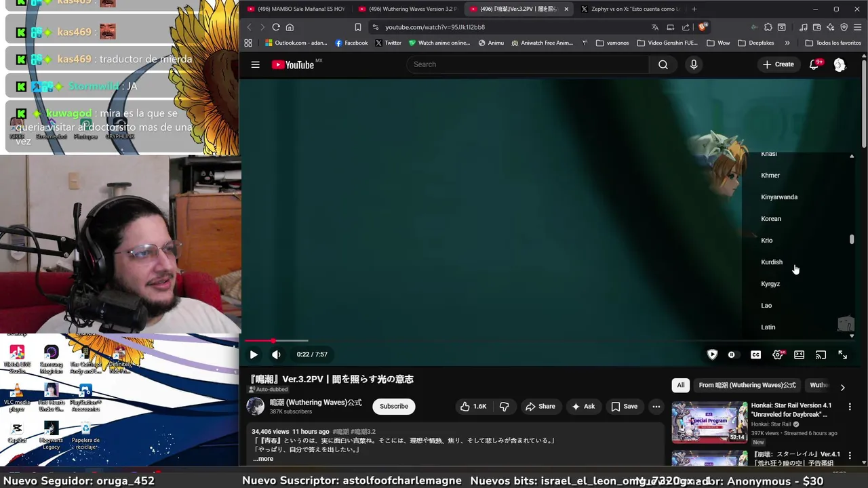Open the Create menu
868x488 pixels.
[x=778, y=64]
